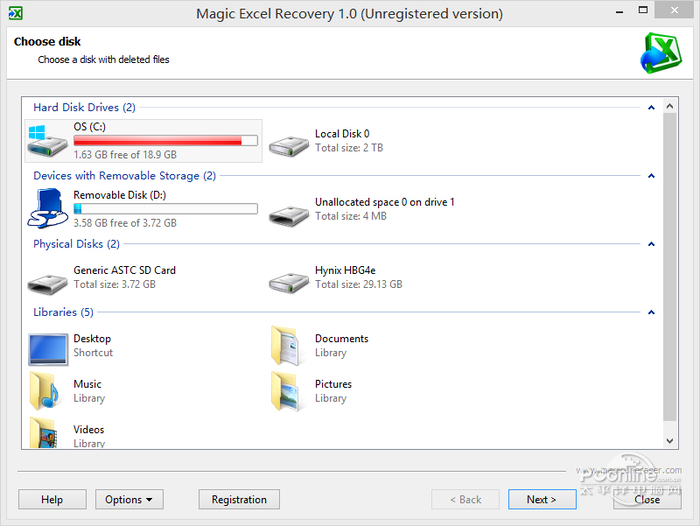Click the 'Hard Disk Drives (2)' header

click(x=84, y=108)
